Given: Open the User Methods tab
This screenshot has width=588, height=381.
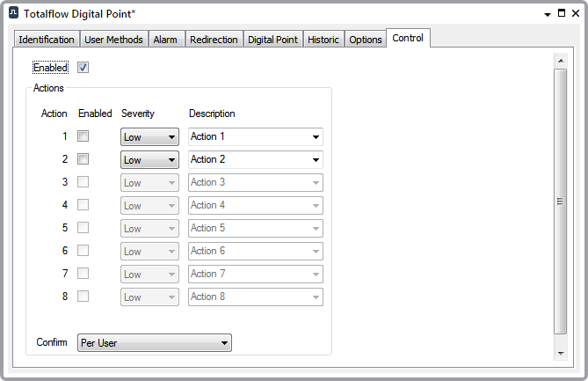Looking at the screenshot, I should (x=113, y=40).
